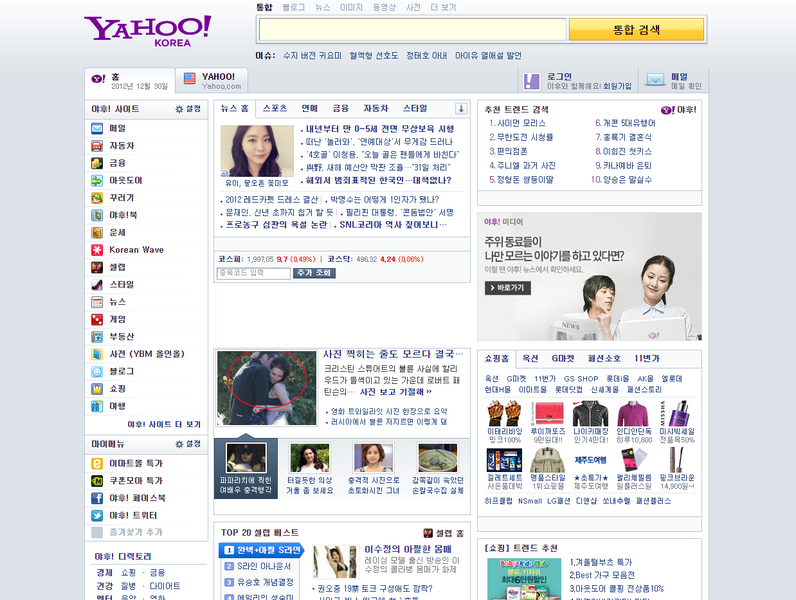Open the 쿠폰모아 특가 icon
Screen dimensions: 796x600
[x=96, y=481]
